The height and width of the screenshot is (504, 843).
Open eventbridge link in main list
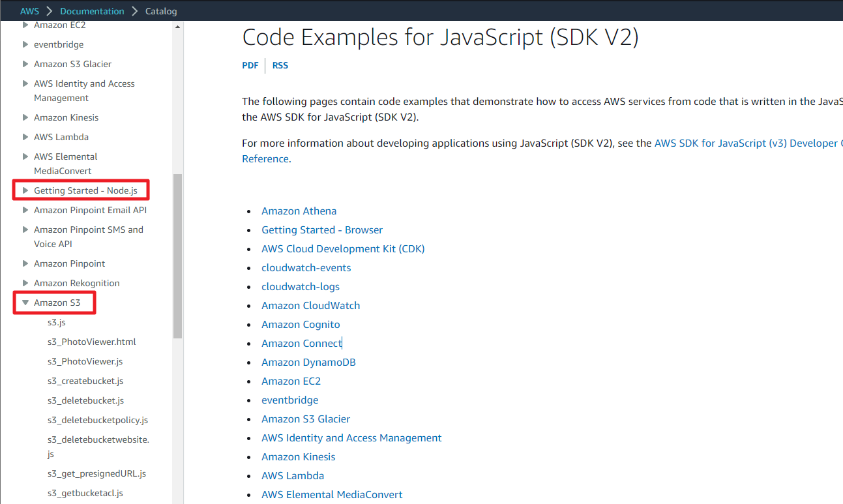point(290,400)
